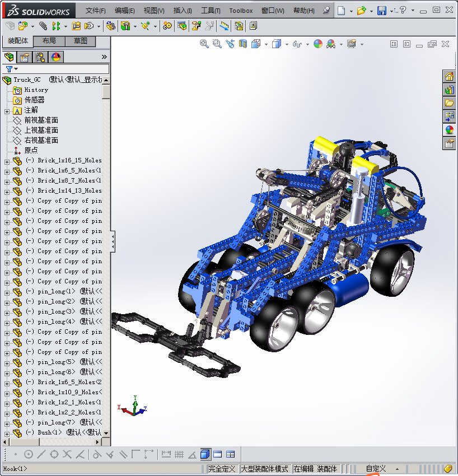The width and height of the screenshot is (458, 476).
Task: Click the Zoom to Area icon
Action: tap(217, 44)
